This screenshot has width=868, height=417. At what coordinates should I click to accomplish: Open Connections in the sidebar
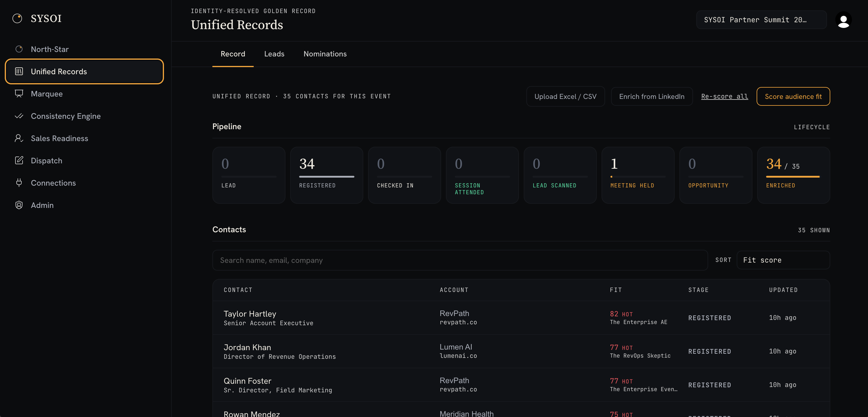click(84, 183)
